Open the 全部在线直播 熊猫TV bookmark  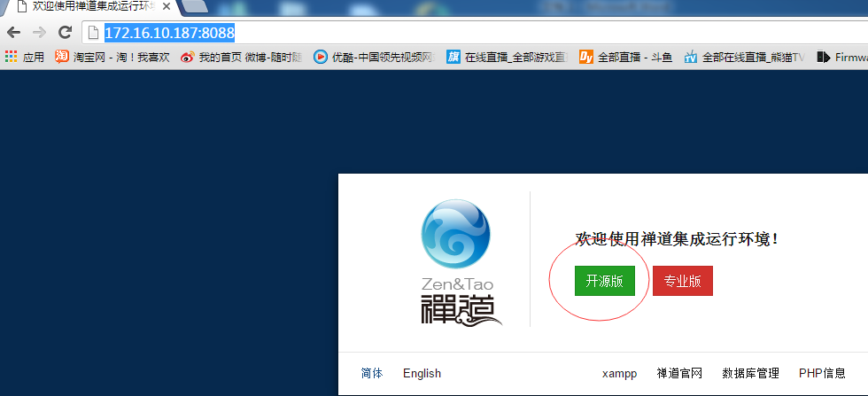(x=744, y=57)
